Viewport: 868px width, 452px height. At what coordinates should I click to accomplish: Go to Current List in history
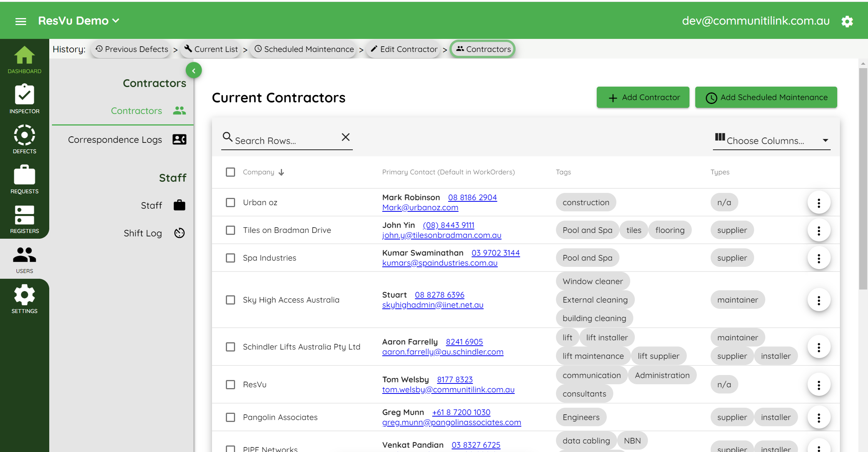(211, 49)
